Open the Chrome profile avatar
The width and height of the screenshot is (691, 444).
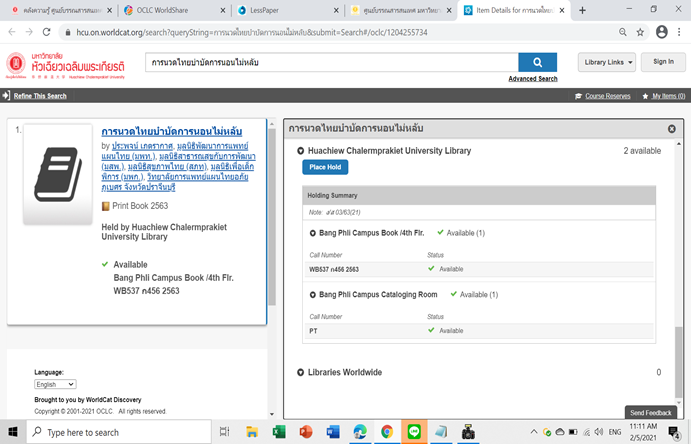pyautogui.click(x=661, y=32)
